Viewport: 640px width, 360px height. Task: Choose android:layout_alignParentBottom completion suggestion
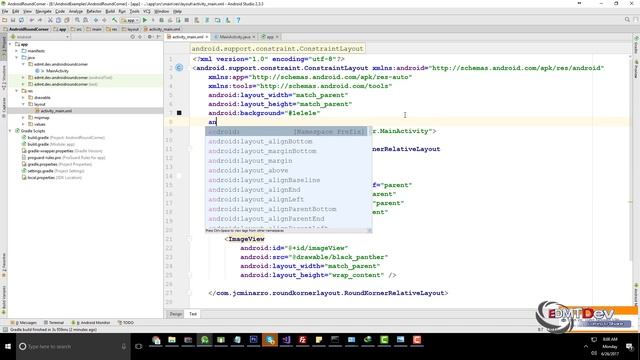[x=288, y=209]
